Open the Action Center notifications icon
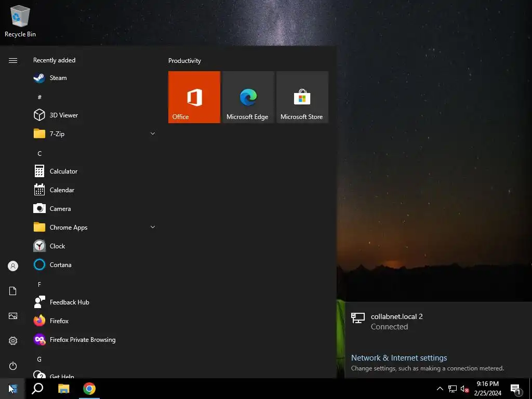This screenshot has height=399, width=532. pos(515,389)
